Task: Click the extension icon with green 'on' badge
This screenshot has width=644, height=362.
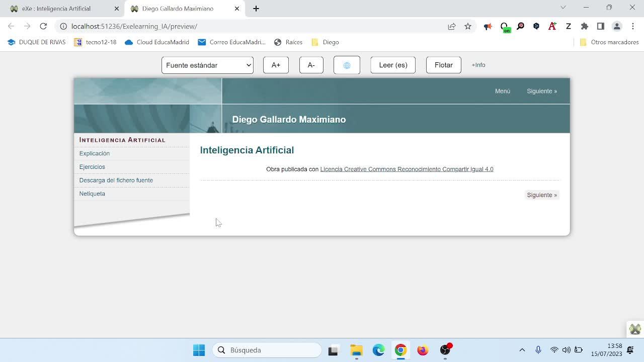Action: (505, 27)
